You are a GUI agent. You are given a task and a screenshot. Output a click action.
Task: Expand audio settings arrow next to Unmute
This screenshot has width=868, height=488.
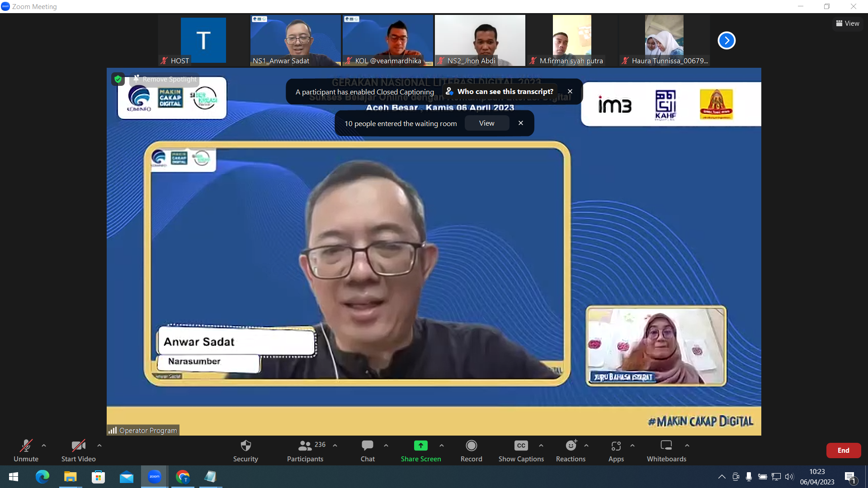pos(44,446)
